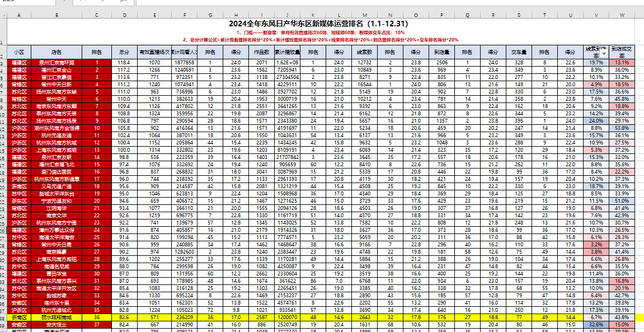
Task: Click the vertical scrollbar on the right edge
Action: 642,168
